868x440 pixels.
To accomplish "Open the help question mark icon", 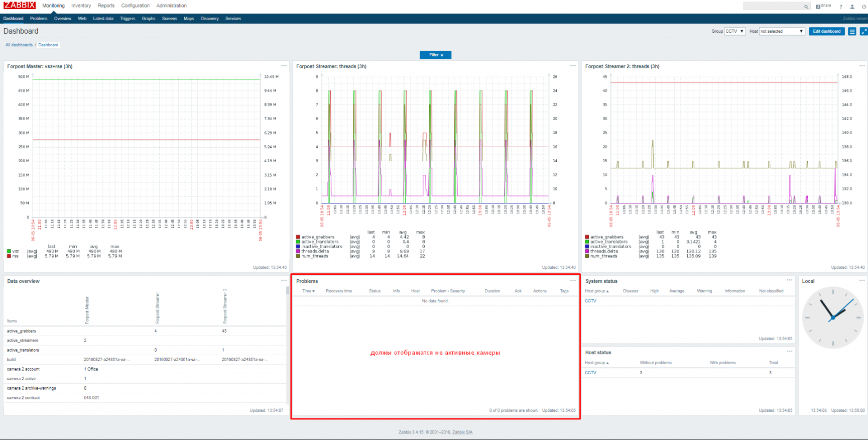I will point(841,7).
